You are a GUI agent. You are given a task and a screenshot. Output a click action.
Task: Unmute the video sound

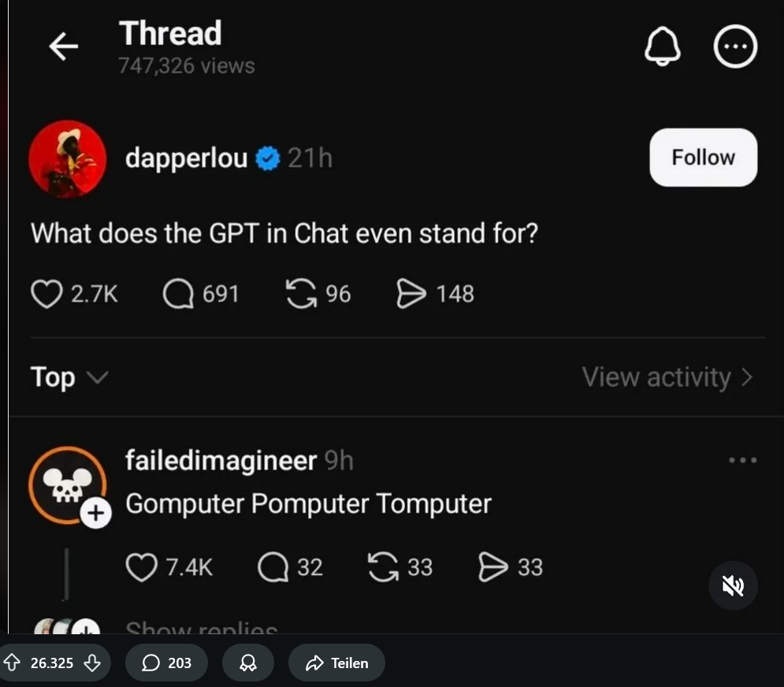click(x=733, y=585)
